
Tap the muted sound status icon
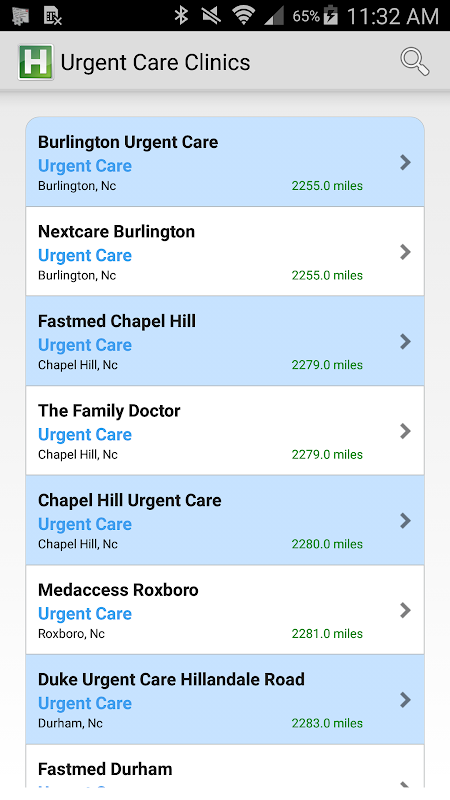[x=211, y=15]
